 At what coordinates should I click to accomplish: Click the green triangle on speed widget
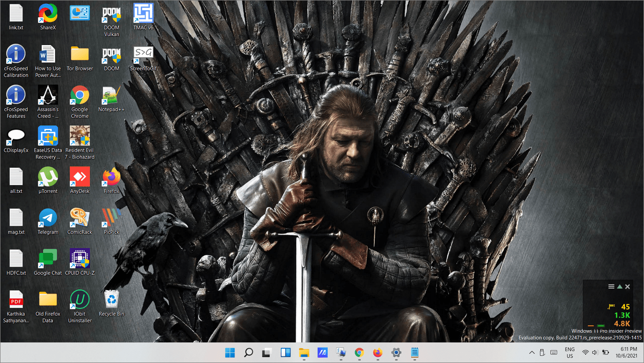(620, 286)
